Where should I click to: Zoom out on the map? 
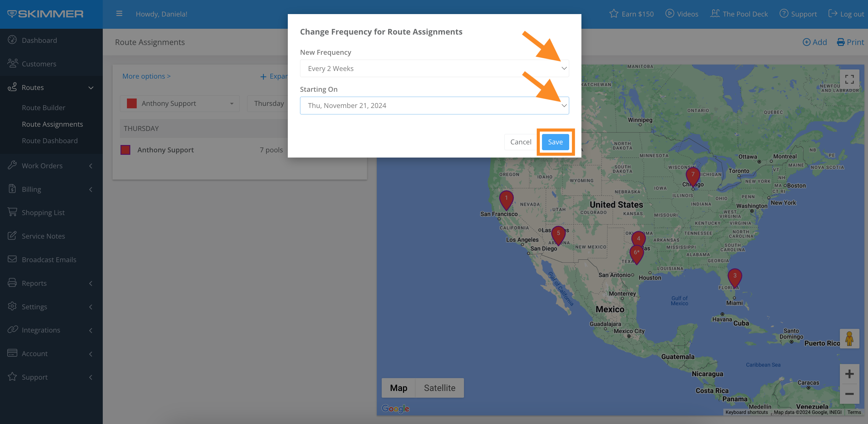click(x=849, y=394)
